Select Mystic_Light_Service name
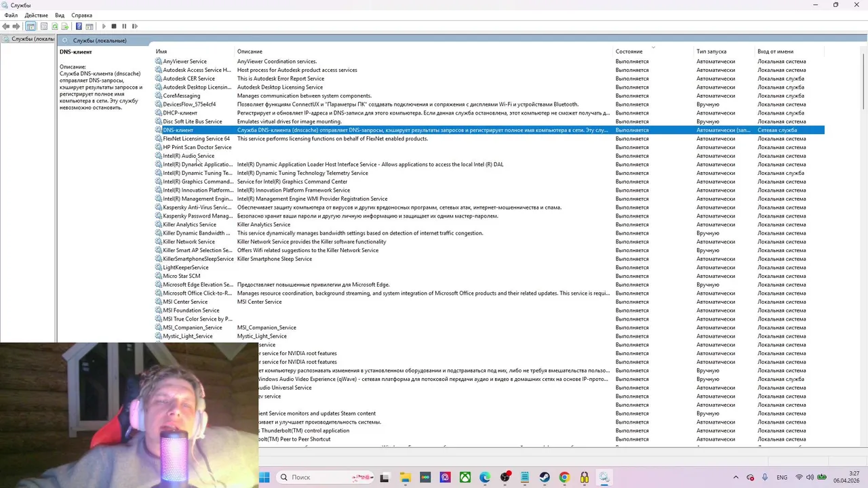Viewport: 868px width, 488px height. point(188,336)
